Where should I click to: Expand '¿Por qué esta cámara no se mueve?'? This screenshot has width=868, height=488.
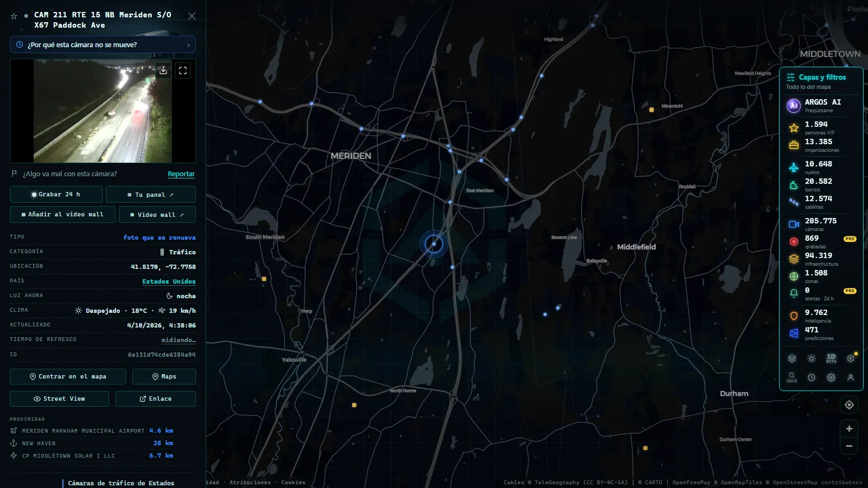(x=103, y=45)
